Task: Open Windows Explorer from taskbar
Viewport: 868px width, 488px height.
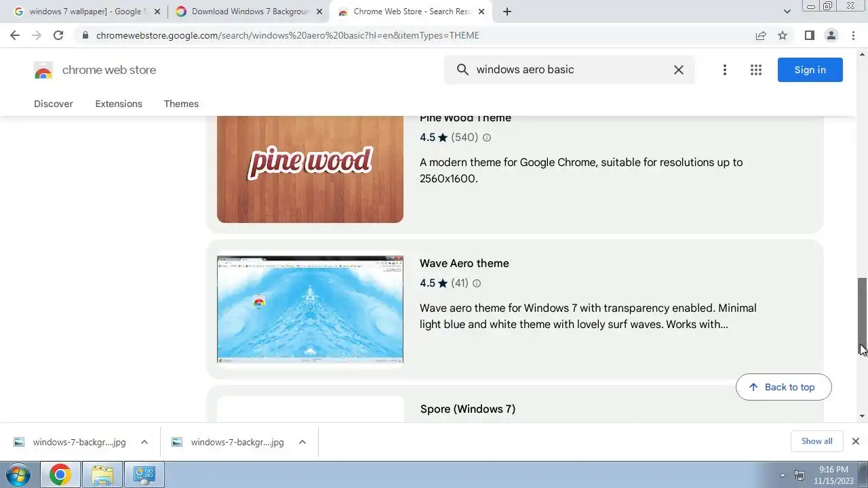Action: [102, 474]
